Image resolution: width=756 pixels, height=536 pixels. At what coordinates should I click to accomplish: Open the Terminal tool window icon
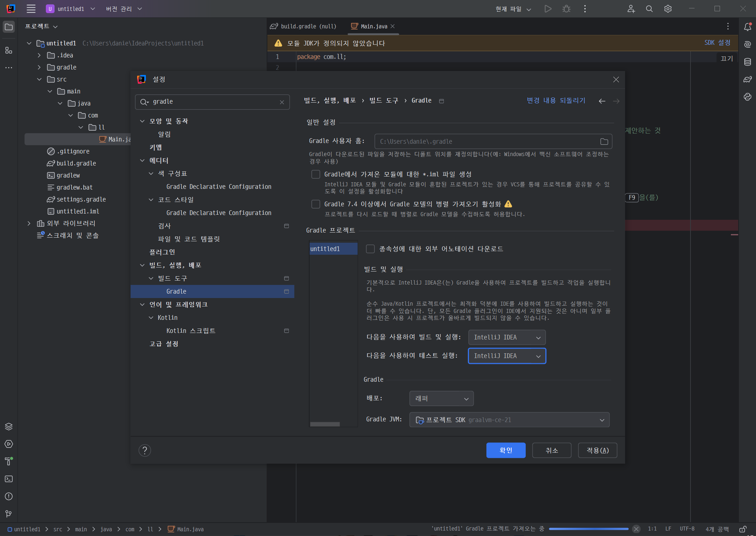click(9, 479)
